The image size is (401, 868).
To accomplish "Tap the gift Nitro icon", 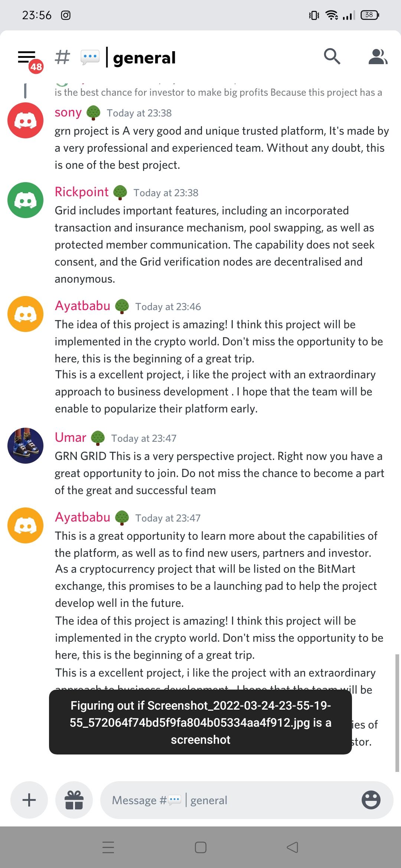I will coord(74,800).
